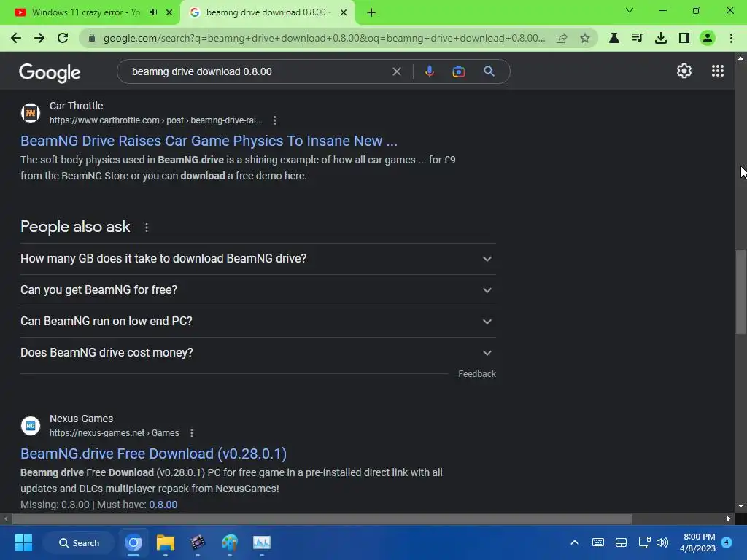Image resolution: width=747 pixels, height=560 pixels.
Task: Click the Must have 0.8.00 link
Action: 163,505
